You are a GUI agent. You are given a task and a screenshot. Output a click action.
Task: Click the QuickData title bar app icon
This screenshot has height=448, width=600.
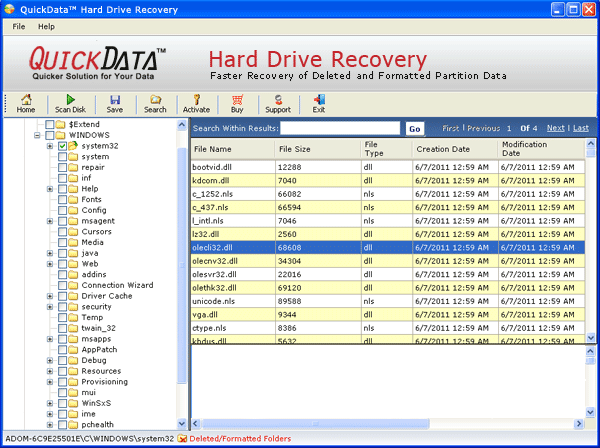(x=9, y=9)
